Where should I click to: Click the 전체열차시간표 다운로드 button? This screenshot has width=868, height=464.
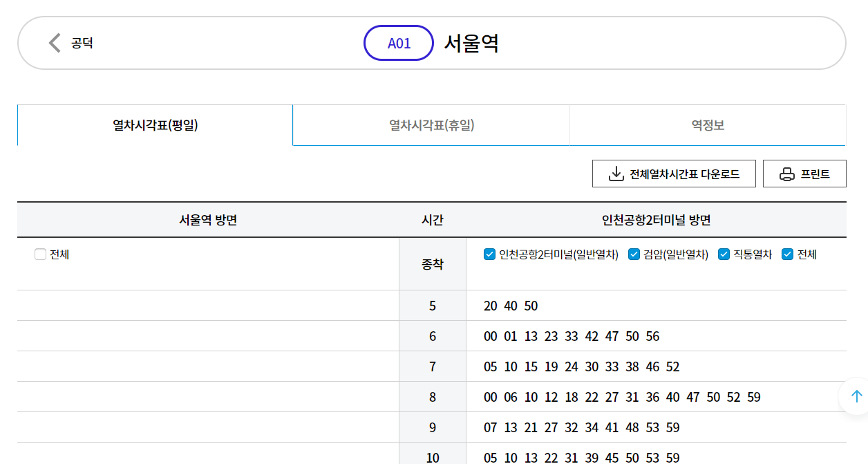(x=674, y=173)
